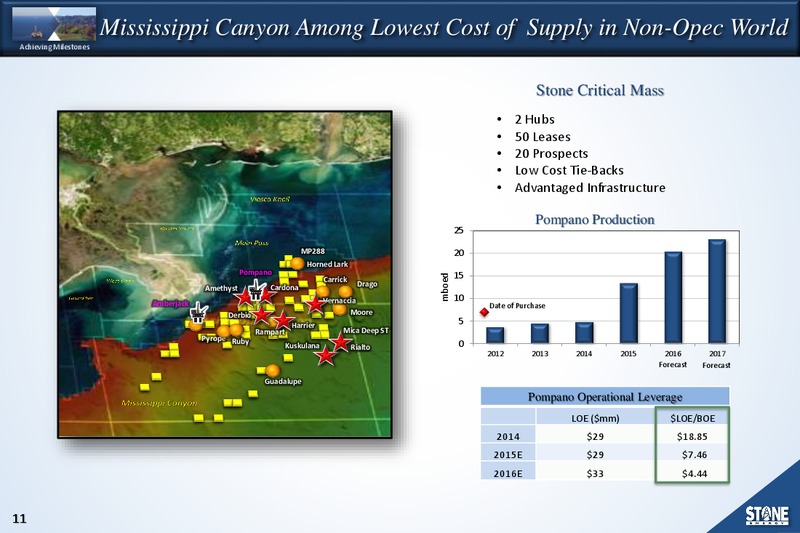The width and height of the screenshot is (800, 533).
Task: Click the Horned Lark map label
Action: (x=327, y=264)
